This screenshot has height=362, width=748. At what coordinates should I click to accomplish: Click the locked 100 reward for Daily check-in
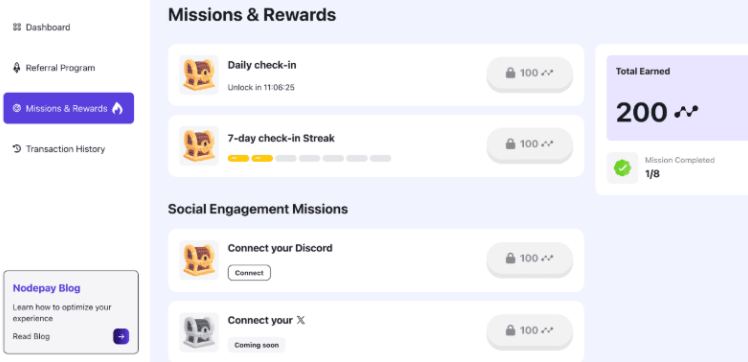530,73
